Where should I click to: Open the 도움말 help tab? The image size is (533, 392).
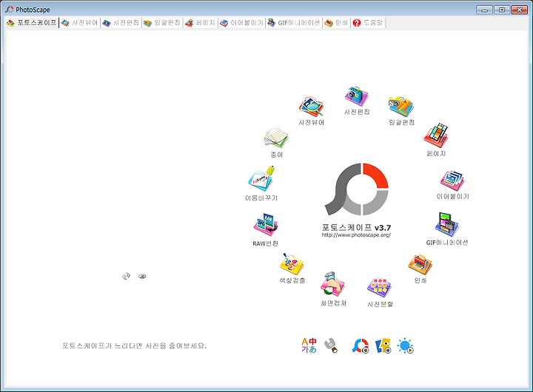tap(368, 23)
